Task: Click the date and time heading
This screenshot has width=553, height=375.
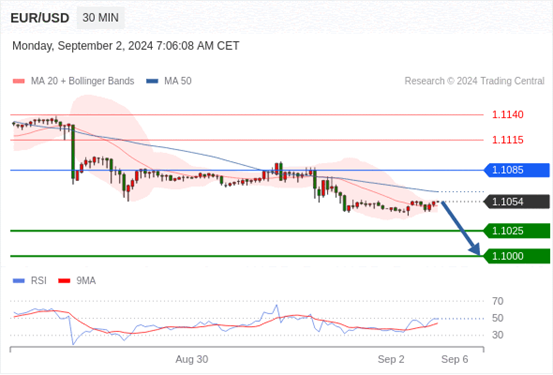Action: (x=126, y=46)
